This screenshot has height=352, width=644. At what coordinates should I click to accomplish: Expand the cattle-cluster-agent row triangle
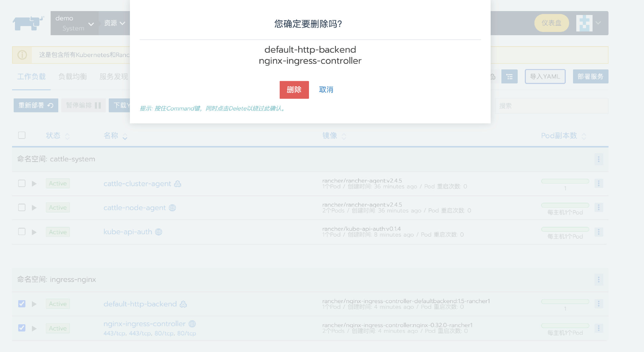tap(34, 184)
